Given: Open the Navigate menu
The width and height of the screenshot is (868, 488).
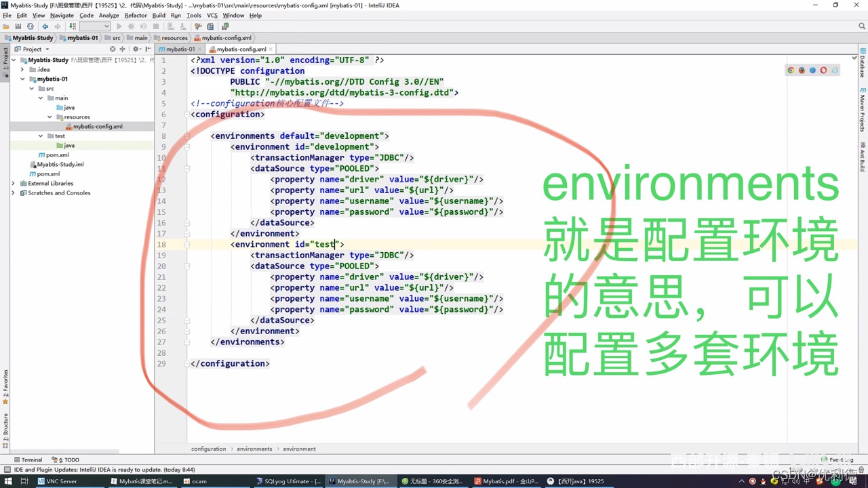Looking at the screenshot, I should tap(62, 15).
